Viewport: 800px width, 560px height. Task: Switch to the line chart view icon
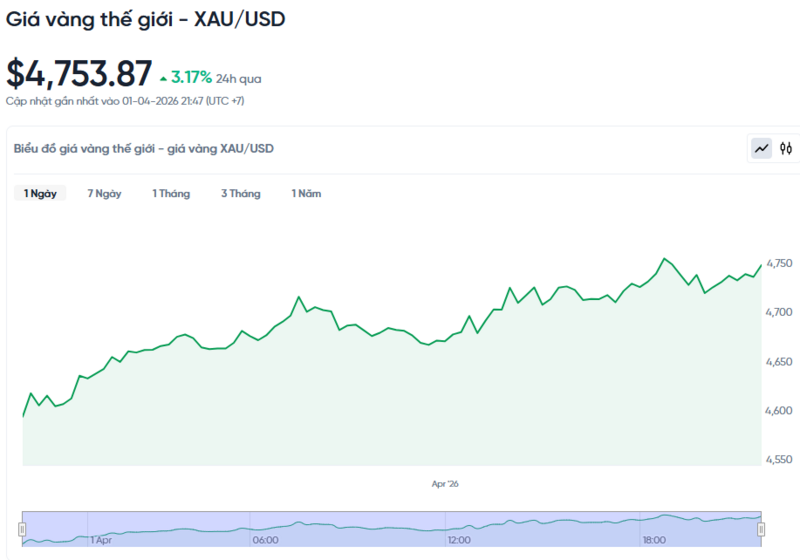[762, 149]
